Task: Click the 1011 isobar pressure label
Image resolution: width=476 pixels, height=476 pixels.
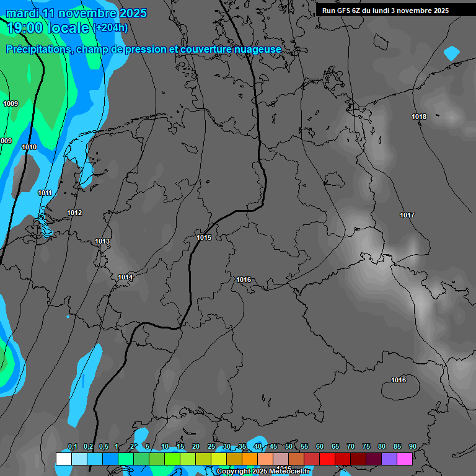Action: coord(45,193)
